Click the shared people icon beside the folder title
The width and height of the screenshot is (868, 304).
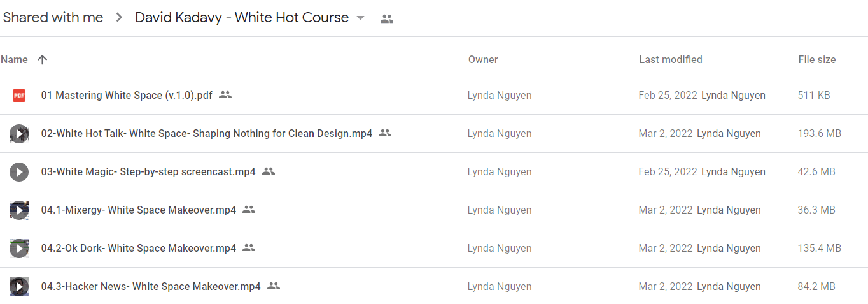pos(387,18)
